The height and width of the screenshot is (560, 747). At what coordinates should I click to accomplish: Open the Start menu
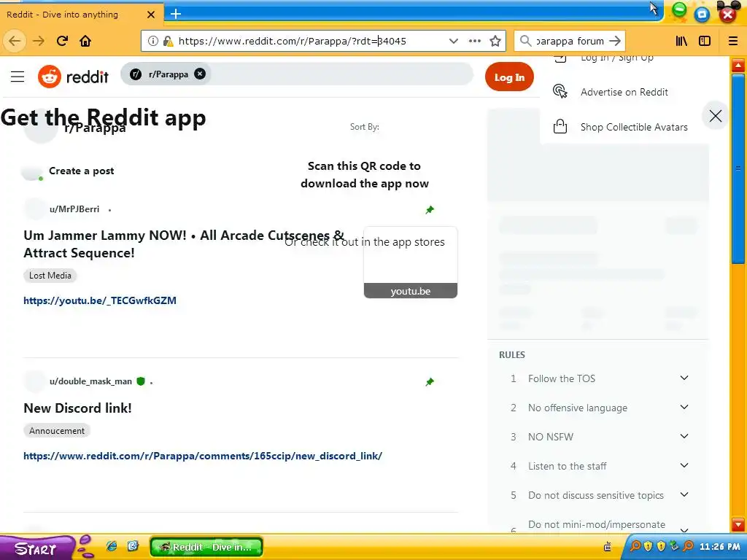37,548
